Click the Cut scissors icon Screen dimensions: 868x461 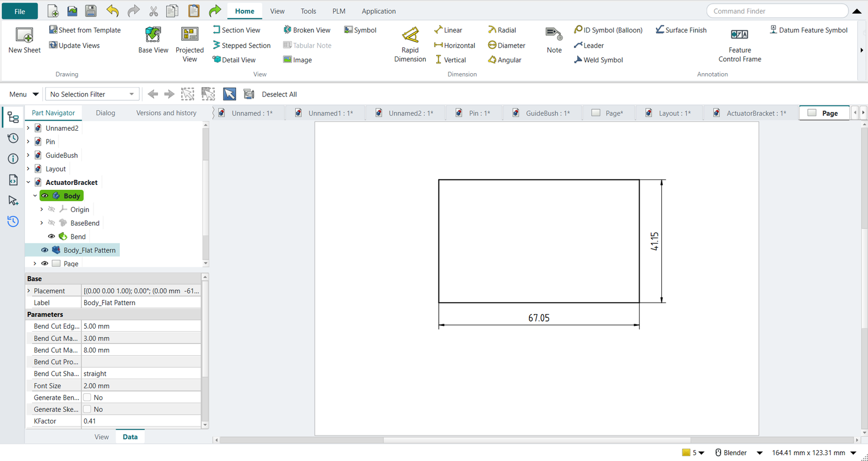click(x=154, y=11)
